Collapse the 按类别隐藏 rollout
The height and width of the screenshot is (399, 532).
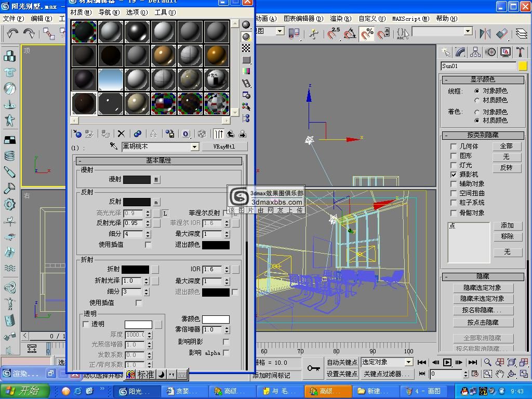pyautogui.click(x=483, y=136)
